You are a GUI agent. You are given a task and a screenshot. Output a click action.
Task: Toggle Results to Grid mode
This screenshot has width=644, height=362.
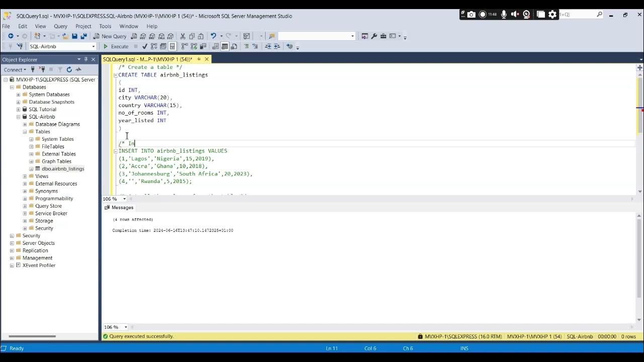225,46
